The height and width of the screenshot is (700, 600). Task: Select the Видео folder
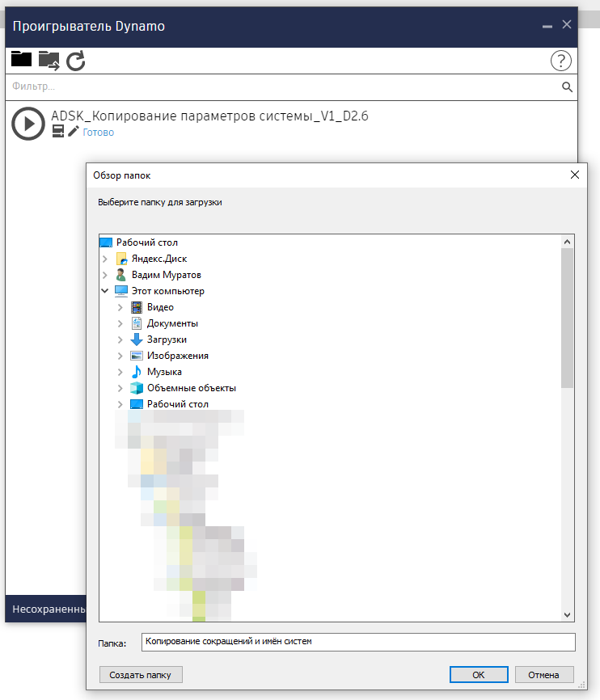160,307
